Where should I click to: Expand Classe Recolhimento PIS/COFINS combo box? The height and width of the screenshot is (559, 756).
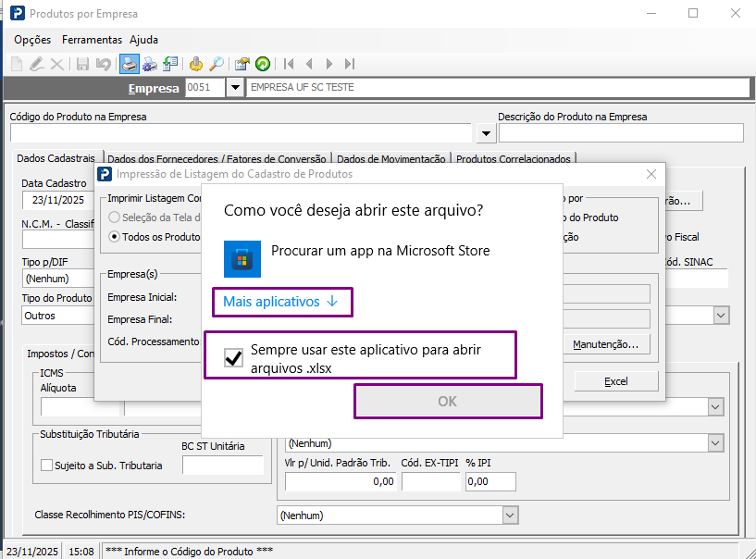(510, 516)
